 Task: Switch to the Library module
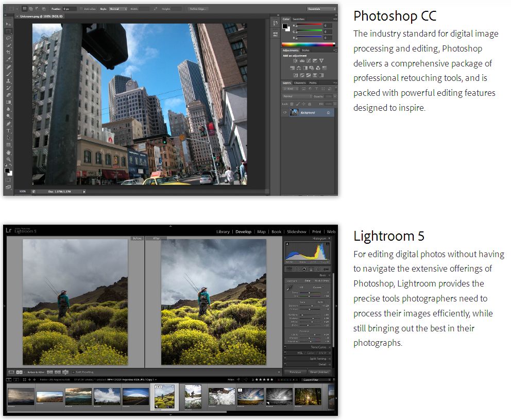[x=223, y=232]
